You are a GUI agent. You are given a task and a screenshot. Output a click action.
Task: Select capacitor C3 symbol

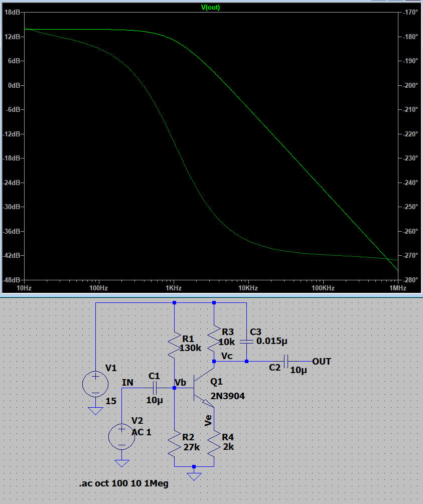coord(246,341)
